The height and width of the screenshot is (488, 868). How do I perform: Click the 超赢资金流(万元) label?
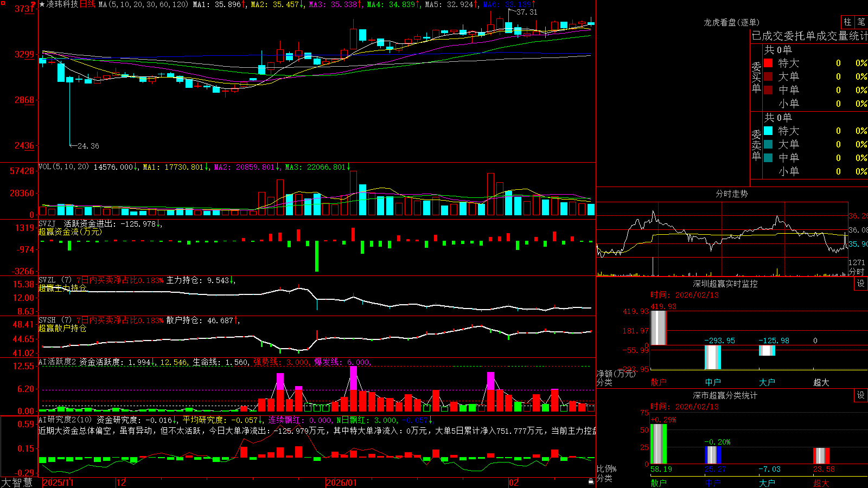(x=70, y=232)
